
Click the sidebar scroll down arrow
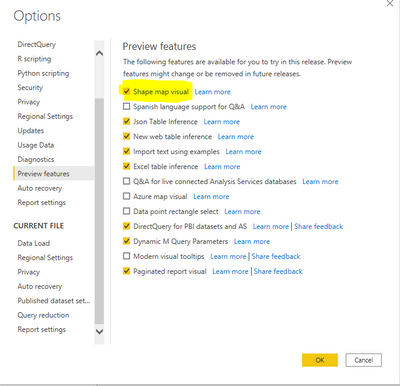point(99,331)
